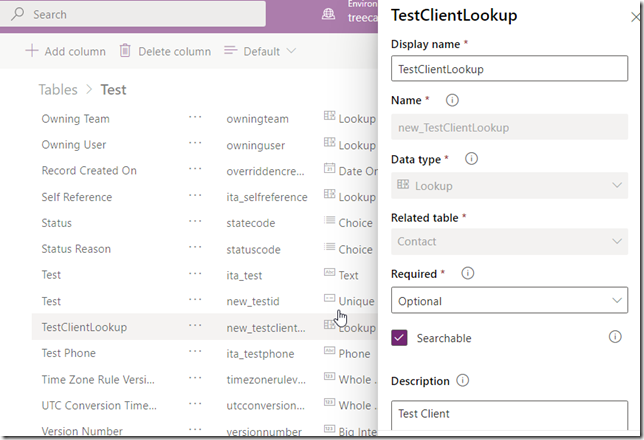
Task: Open the ellipsis menu for Owning Team
Action: tap(195, 118)
